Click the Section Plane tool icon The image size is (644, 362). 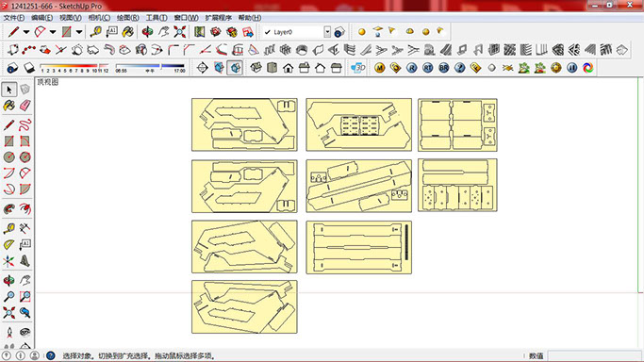click(x=202, y=68)
